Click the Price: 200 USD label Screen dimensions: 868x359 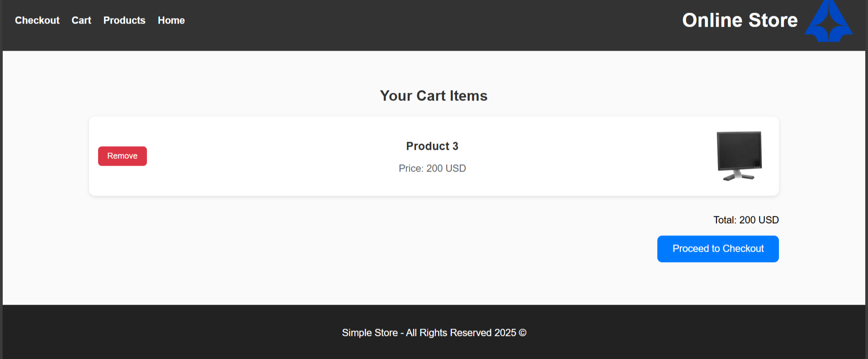point(432,168)
